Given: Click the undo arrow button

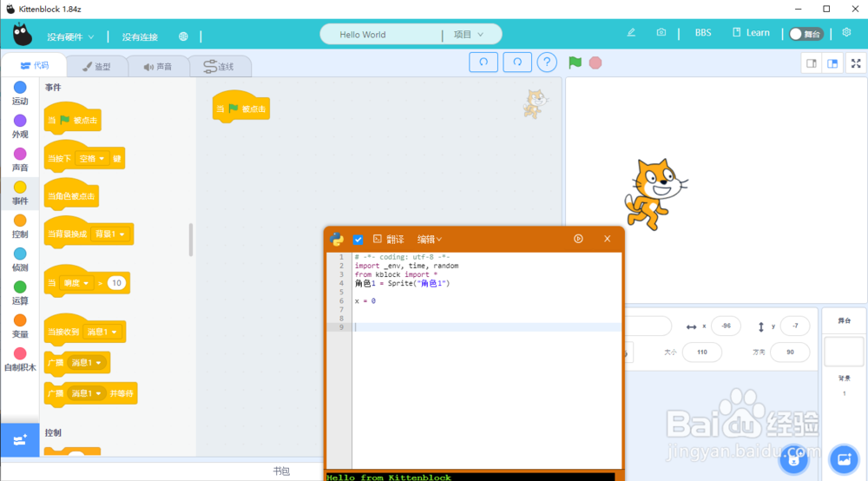Looking at the screenshot, I should click(483, 63).
